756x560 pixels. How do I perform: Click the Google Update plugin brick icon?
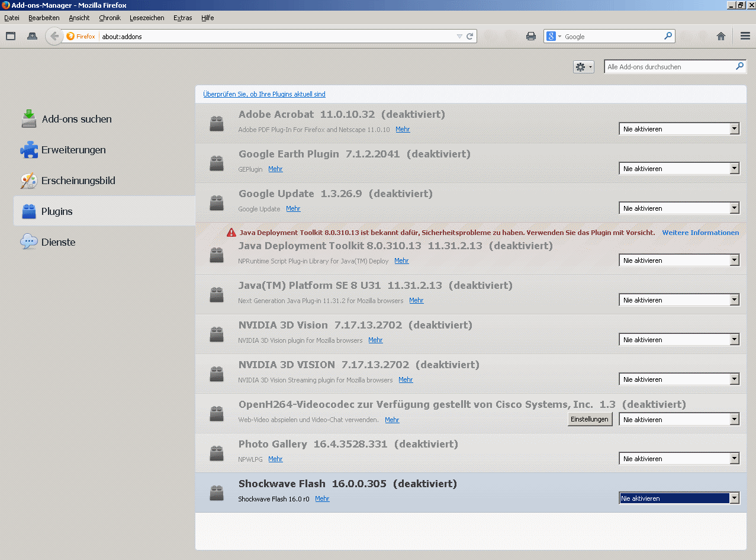pos(217,202)
